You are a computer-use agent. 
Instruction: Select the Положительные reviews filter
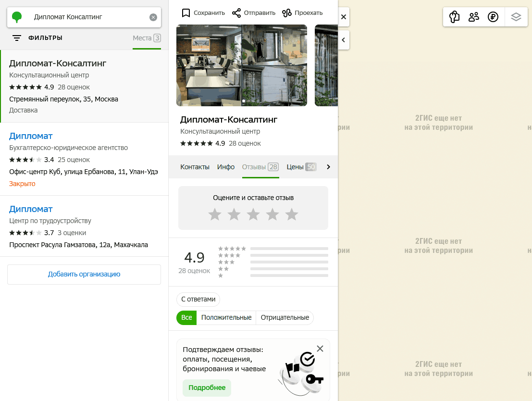[x=226, y=318]
